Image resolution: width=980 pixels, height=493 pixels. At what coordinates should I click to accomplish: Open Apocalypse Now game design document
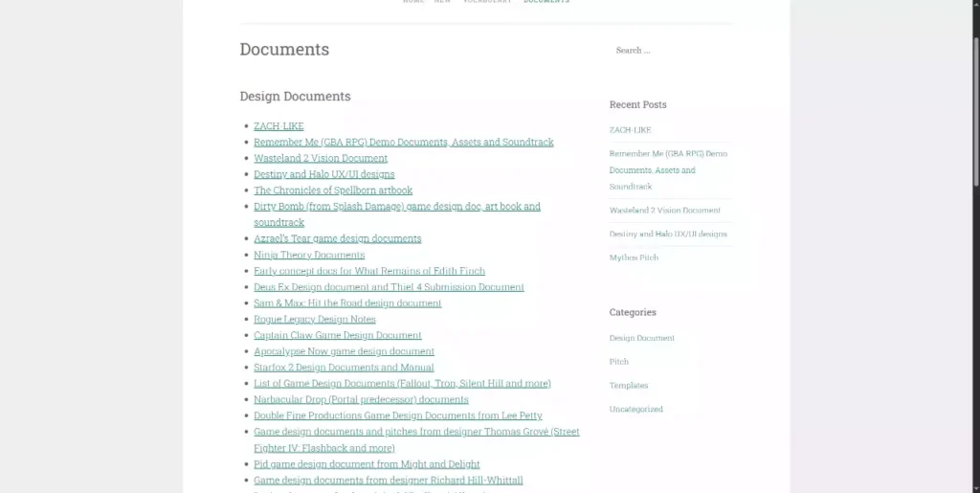click(x=344, y=351)
